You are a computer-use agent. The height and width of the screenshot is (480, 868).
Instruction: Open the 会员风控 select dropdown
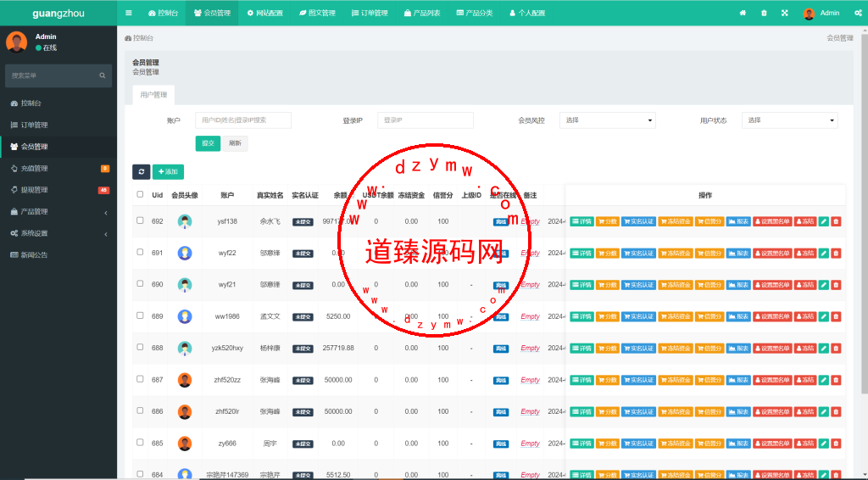tap(607, 120)
